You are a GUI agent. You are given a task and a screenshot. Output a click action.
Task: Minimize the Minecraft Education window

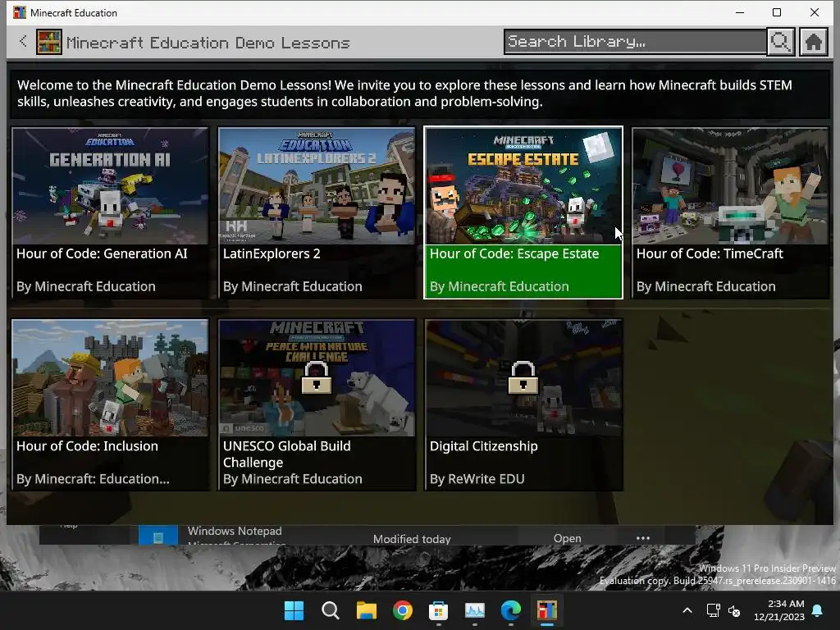[x=740, y=12]
